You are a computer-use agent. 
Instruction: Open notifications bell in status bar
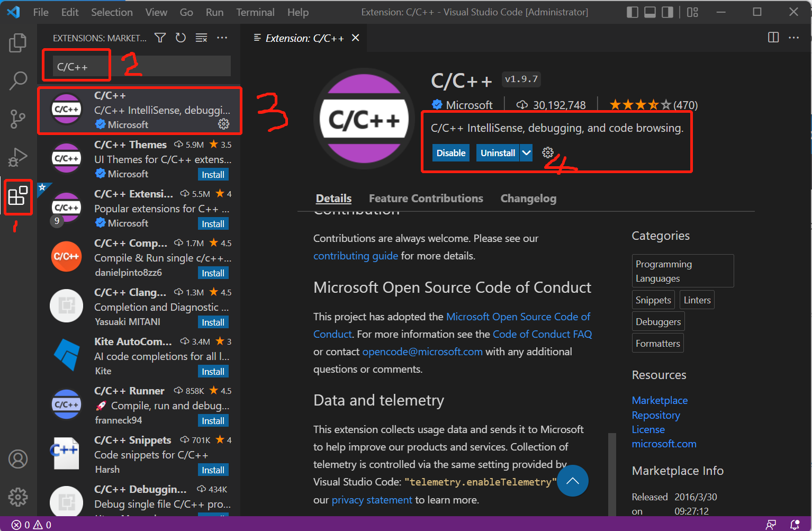(795, 525)
